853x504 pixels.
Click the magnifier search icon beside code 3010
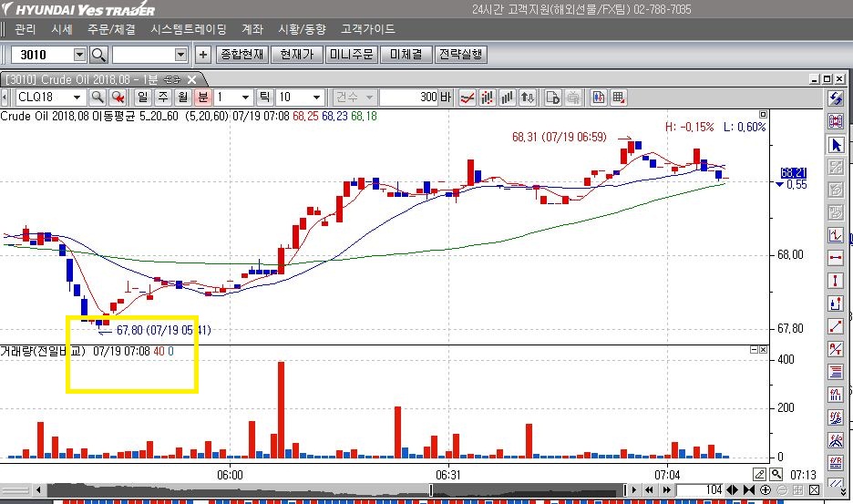(98, 55)
